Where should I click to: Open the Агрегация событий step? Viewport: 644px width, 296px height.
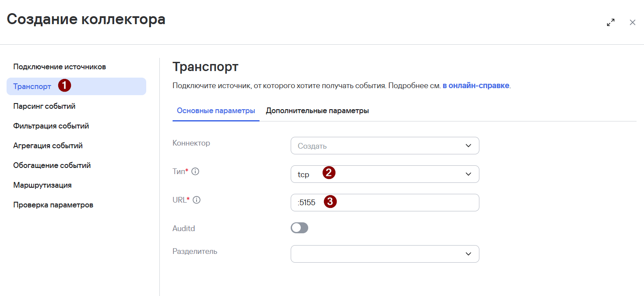point(48,146)
